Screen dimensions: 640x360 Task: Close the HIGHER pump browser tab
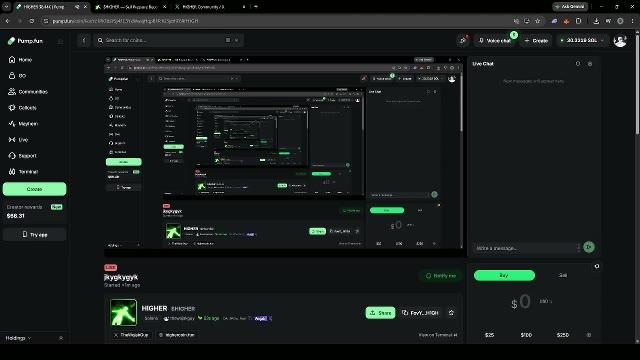(x=85, y=7)
